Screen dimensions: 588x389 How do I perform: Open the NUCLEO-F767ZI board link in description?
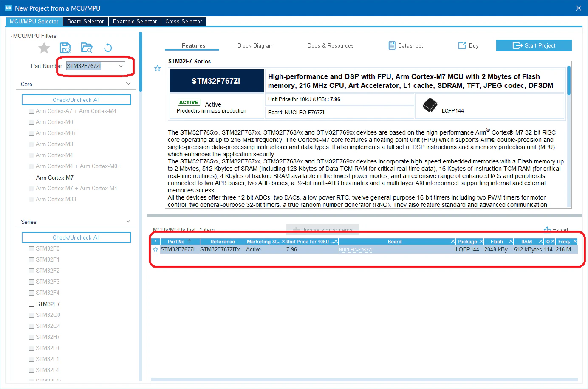click(304, 113)
